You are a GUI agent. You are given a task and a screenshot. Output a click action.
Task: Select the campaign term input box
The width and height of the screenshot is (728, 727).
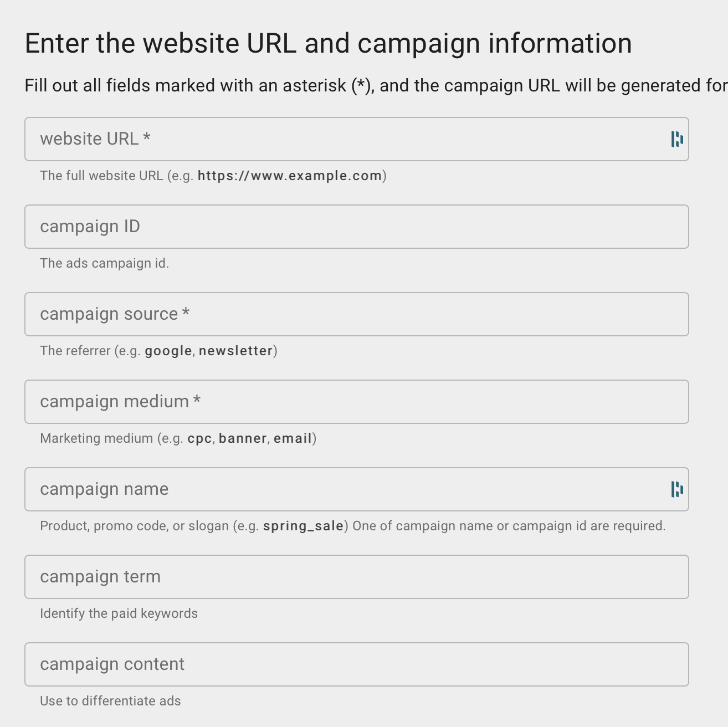click(356, 577)
